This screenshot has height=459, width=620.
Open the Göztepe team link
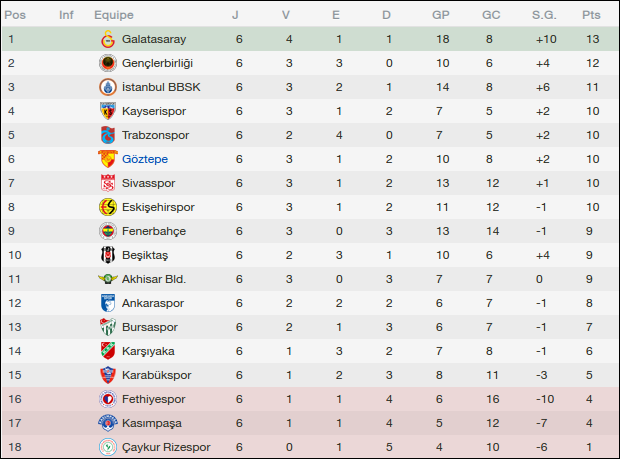tap(145, 159)
